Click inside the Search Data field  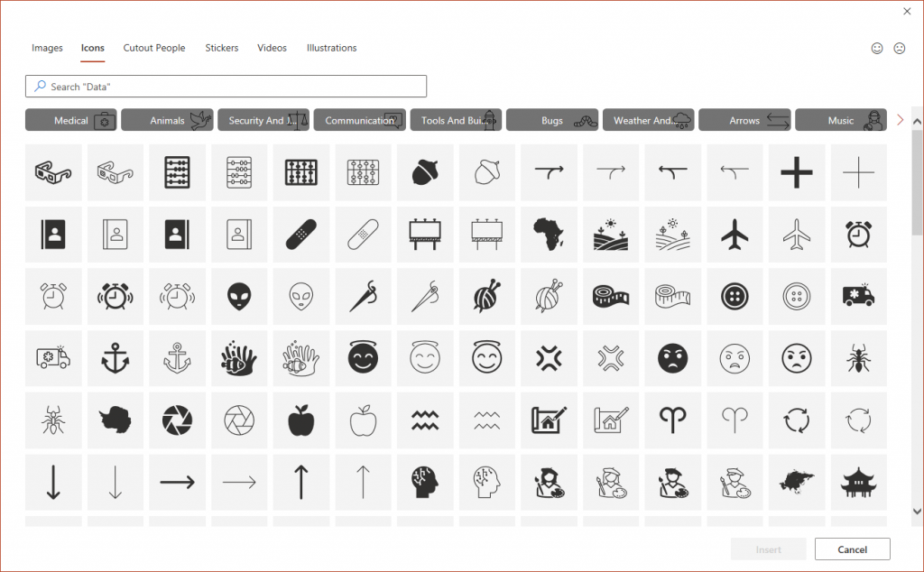(226, 86)
